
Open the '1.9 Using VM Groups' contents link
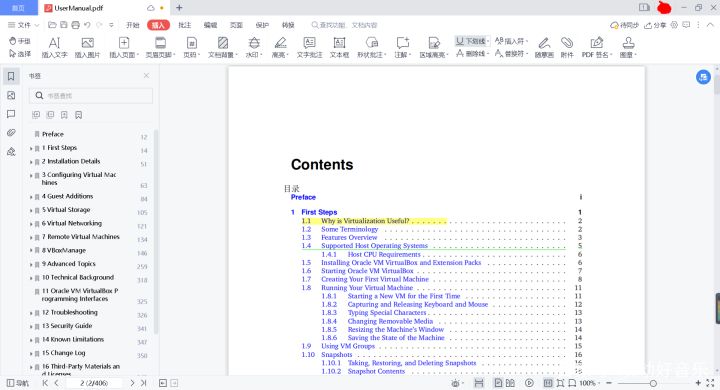(x=348, y=346)
